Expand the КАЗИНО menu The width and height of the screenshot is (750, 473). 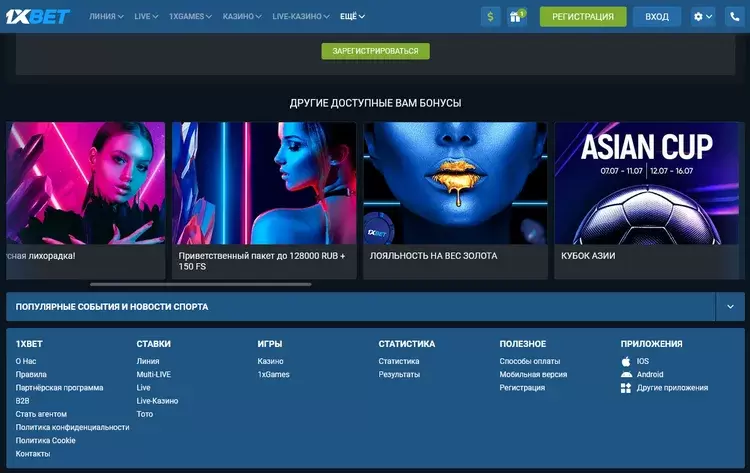[x=242, y=16]
